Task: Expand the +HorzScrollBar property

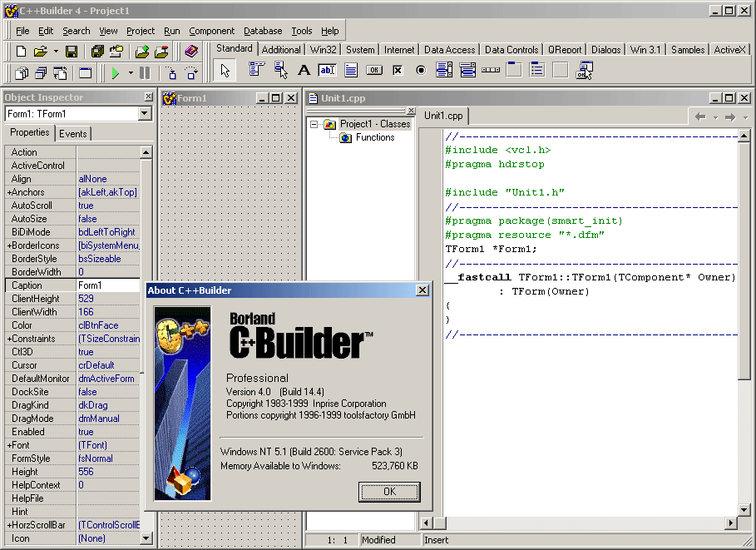Action: pos(8,525)
